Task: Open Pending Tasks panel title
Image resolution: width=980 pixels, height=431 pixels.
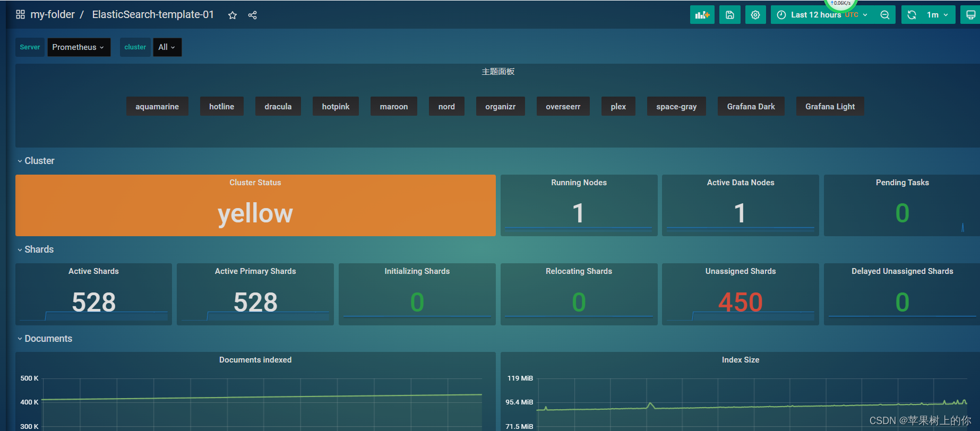Action: pyautogui.click(x=902, y=183)
